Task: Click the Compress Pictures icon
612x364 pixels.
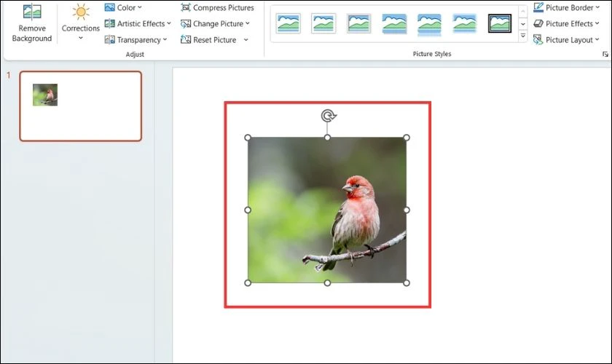Action: [186, 7]
